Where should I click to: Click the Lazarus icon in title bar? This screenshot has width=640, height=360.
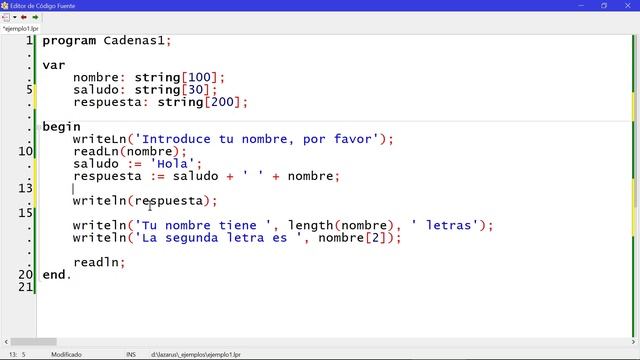click(x=4, y=6)
